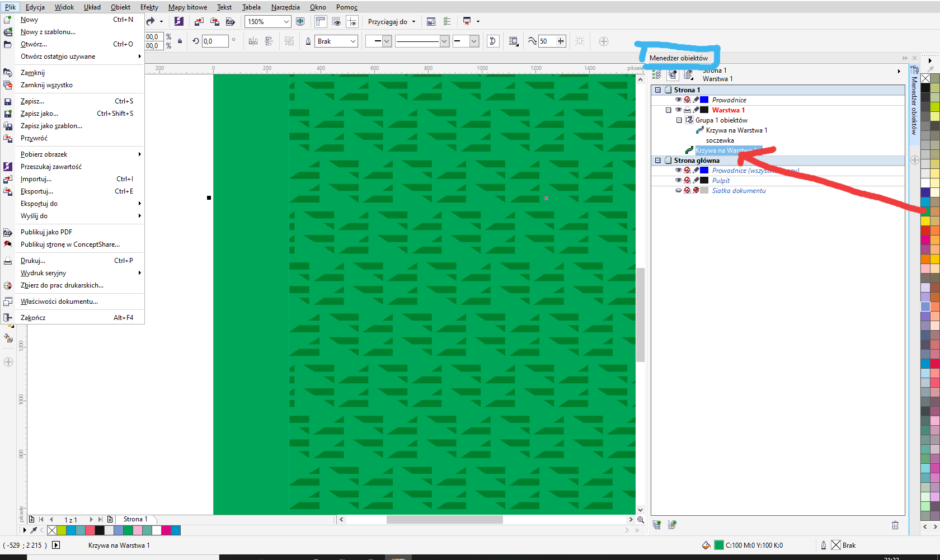
Task: Open the outline width Brak dropdown
Action: click(x=352, y=41)
